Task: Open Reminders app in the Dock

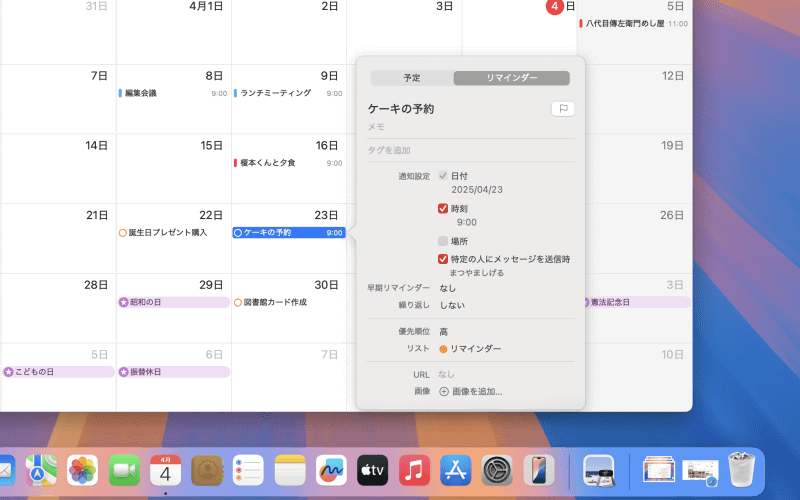Action: click(248, 470)
